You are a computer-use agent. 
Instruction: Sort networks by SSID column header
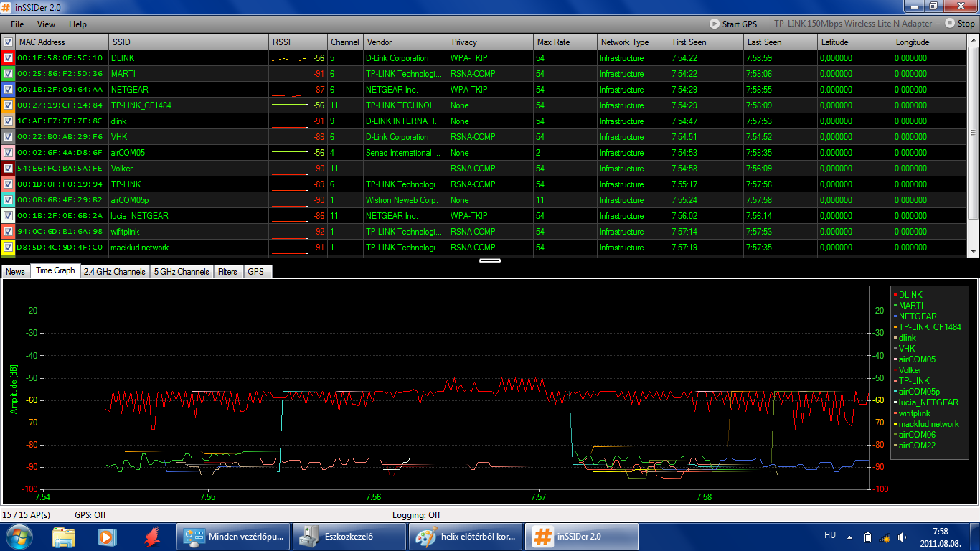coord(189,42)
